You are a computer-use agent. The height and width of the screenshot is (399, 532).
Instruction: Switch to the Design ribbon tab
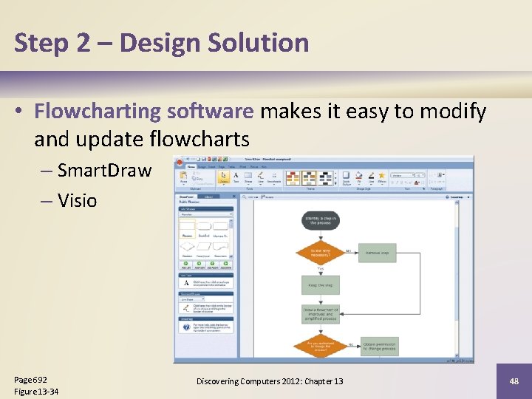[202, 166]
